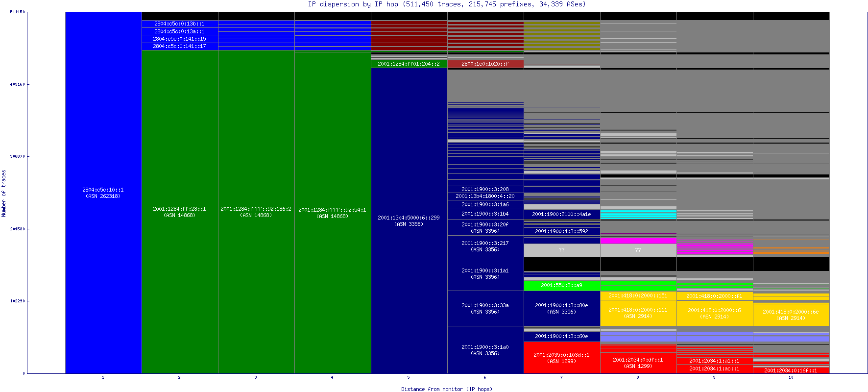Click the 2800:1e0:1020::f brown label

pyautogui.click(x=485, y=64)
